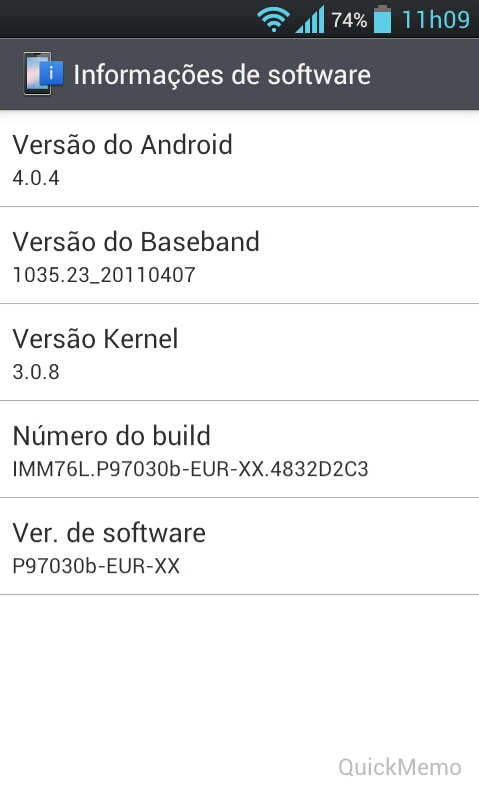The height and width of the screenshot is (799, 479).
Task: Open the 'Versão do Baseband' item
Action: (x=240, y=255)
